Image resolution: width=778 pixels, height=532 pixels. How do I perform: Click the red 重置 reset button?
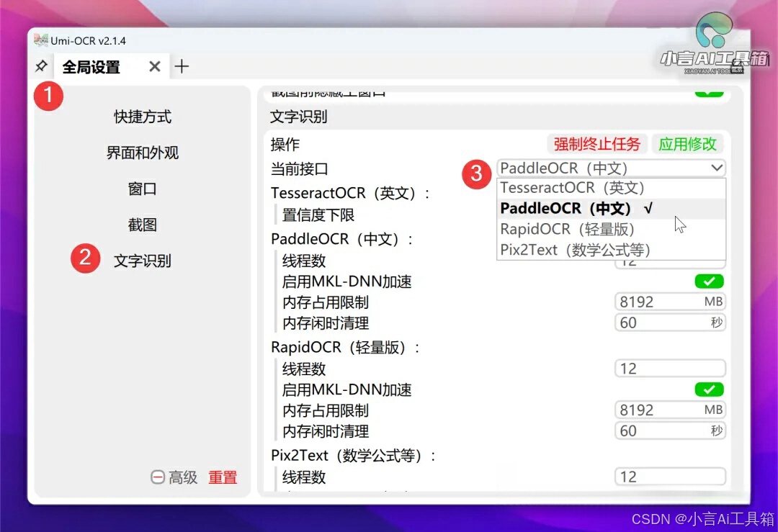(x=223, y=477)
